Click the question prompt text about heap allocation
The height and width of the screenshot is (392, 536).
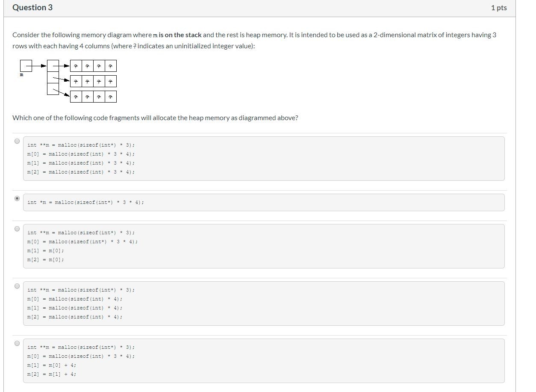coord(155,118)
